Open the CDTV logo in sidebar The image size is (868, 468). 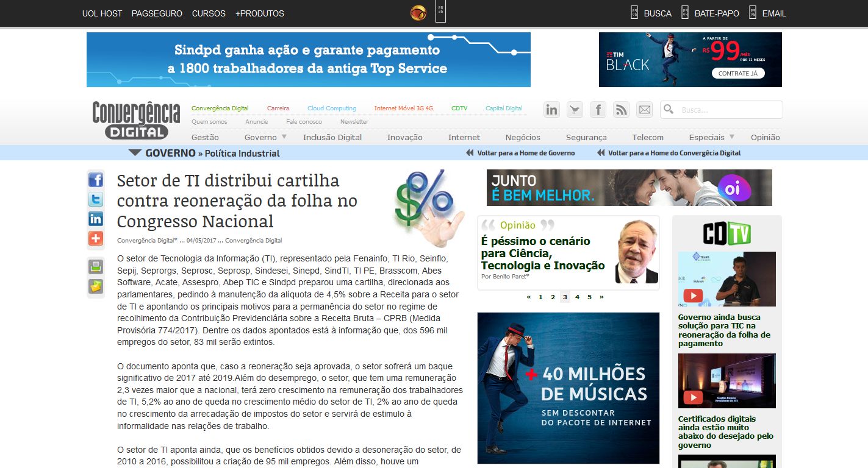coord(726,233)
